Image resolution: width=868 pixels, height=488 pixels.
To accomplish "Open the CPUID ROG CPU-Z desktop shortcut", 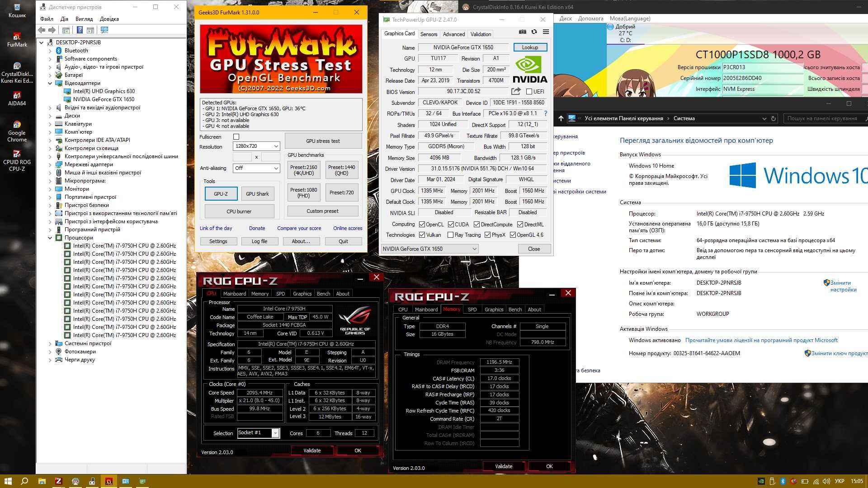I will [x=17, y=160].
